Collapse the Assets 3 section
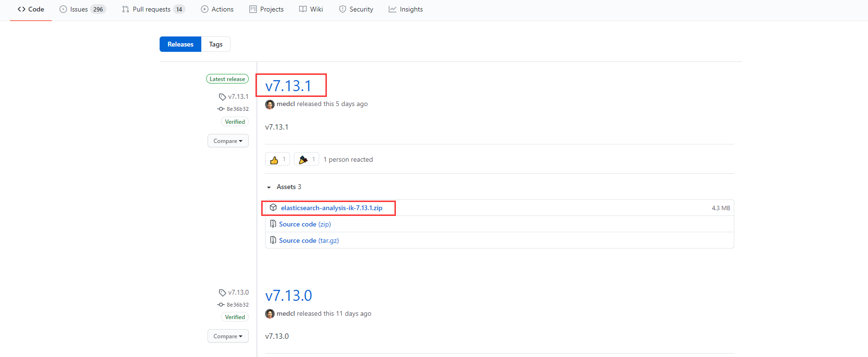 coord(284,187)
